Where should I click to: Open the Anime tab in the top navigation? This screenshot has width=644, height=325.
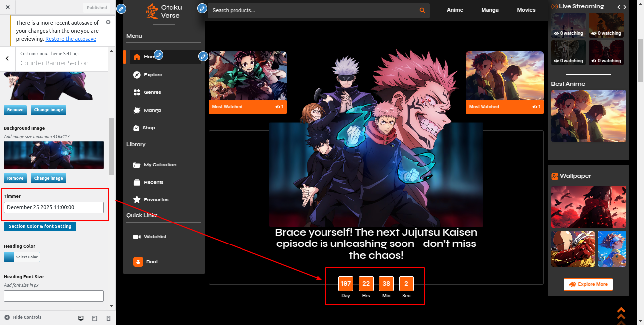pyautogui.click(x=455, y=10)
